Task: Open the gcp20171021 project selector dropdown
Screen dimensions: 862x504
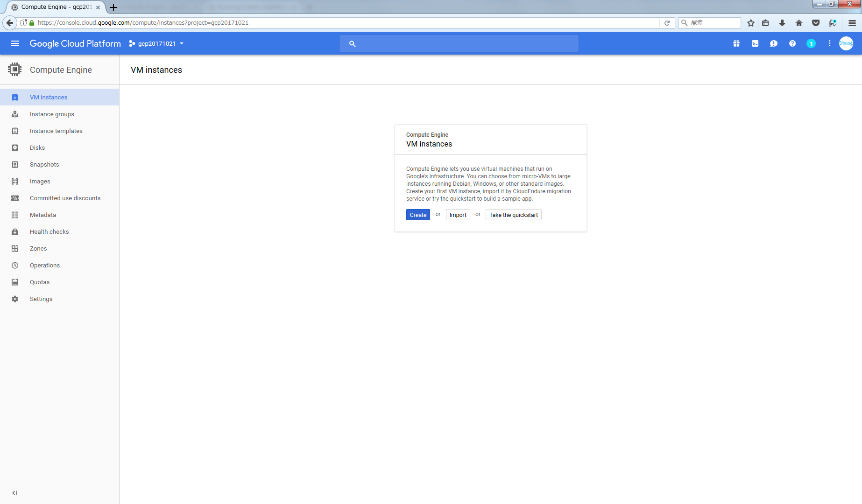Action: (156, 43)
